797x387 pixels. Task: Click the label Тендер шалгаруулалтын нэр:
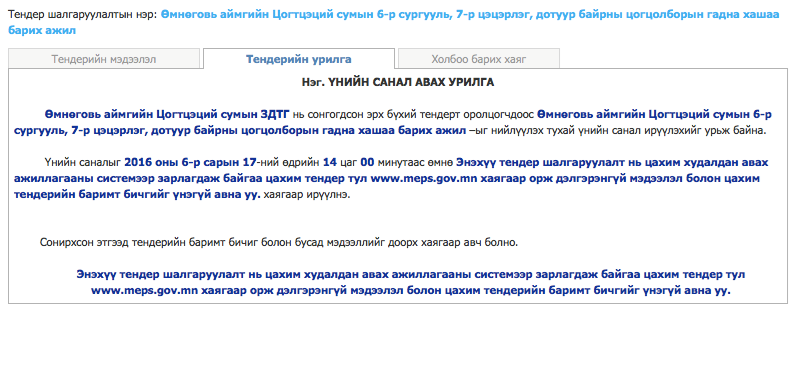pos(83,15)
